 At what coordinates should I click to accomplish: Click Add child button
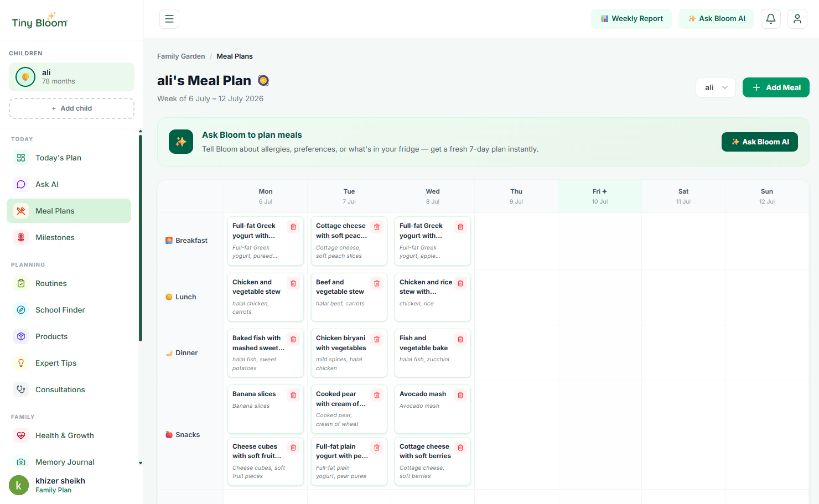(x=71, y=108)
